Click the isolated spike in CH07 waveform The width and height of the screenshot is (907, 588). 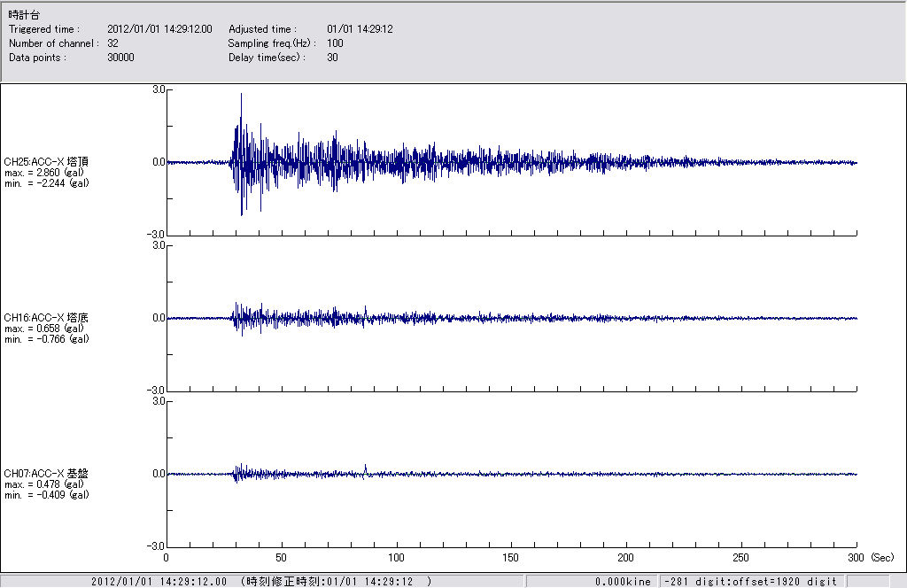[x=366, y=466]
